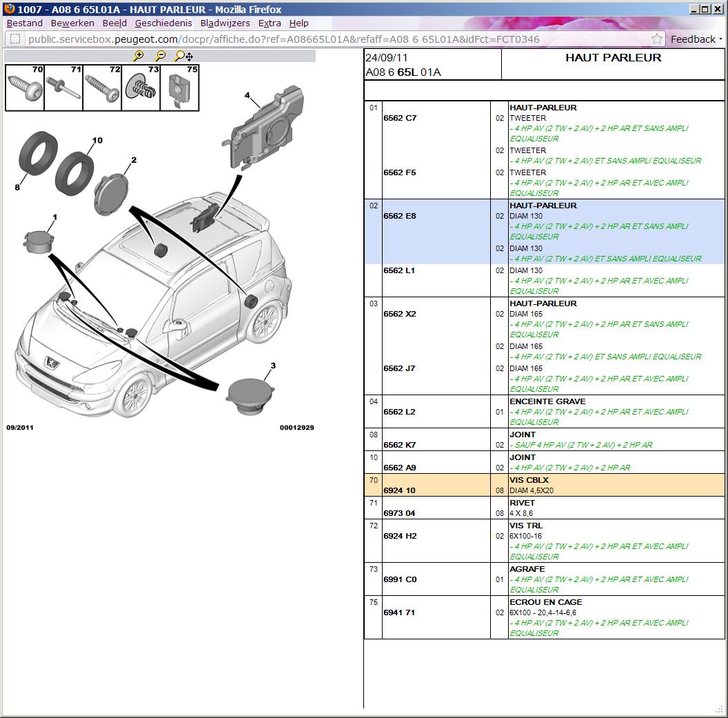Select part number 6562 A9

[x=400, y=468]
